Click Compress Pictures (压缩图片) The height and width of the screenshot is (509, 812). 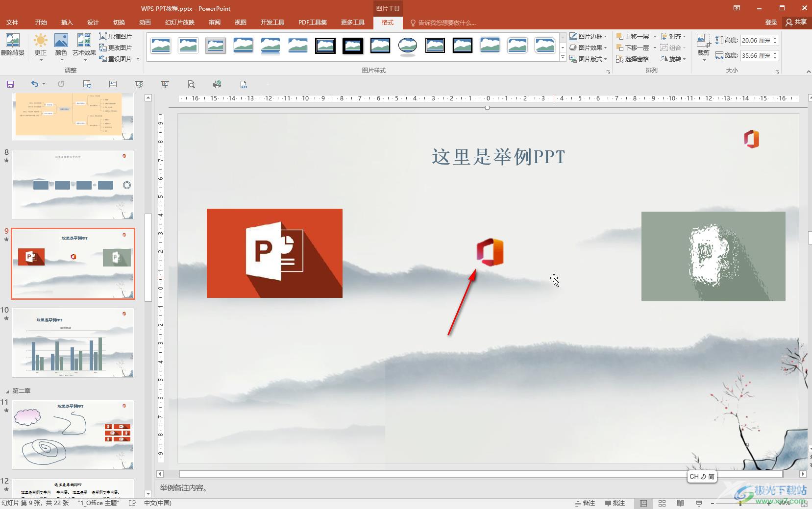pyautogui.click(x=116, y=36)
